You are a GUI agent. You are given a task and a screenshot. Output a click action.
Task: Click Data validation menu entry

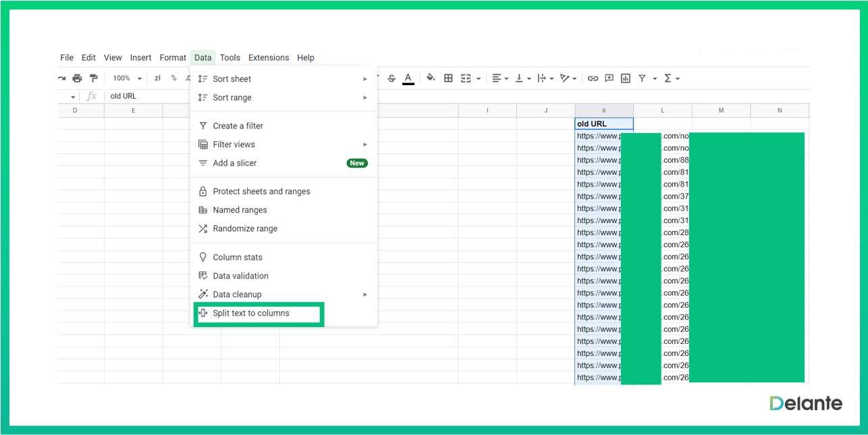tap(240, 276)
